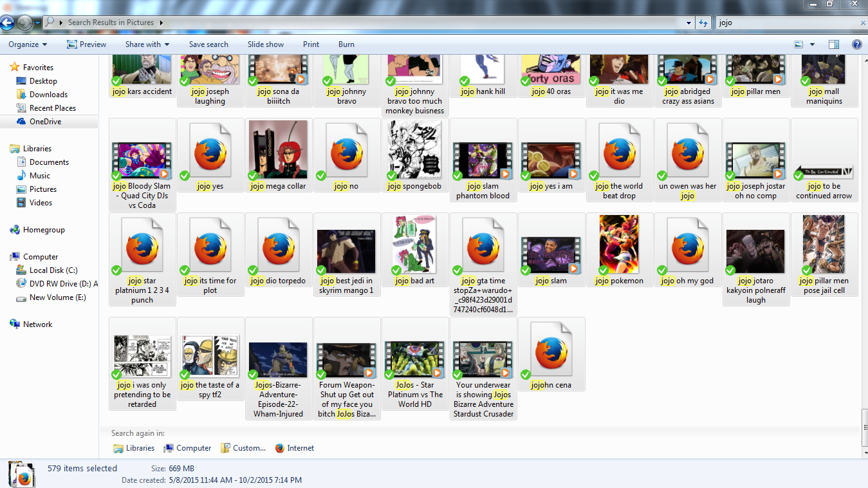The image size is (868, 488).
Task: Toggle green checkmark on 'jojo mega collar'
Action: click(253, 176)
